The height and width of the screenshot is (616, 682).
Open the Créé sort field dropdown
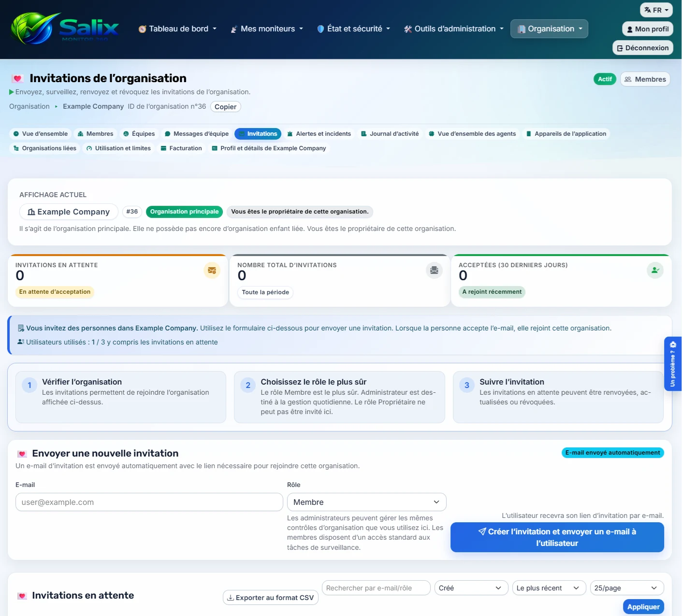471,588
